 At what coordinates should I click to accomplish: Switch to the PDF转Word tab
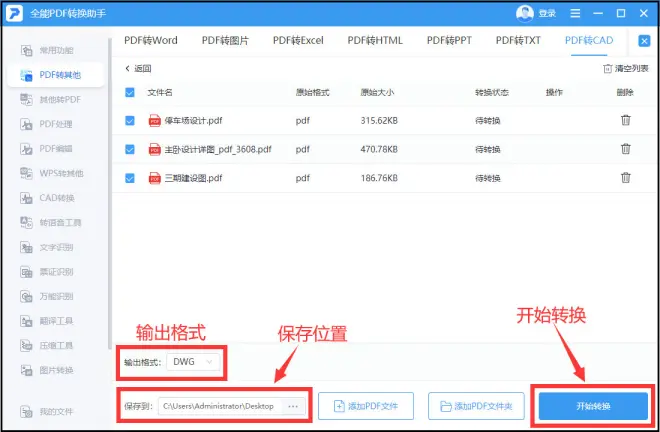tap(151, 40)
